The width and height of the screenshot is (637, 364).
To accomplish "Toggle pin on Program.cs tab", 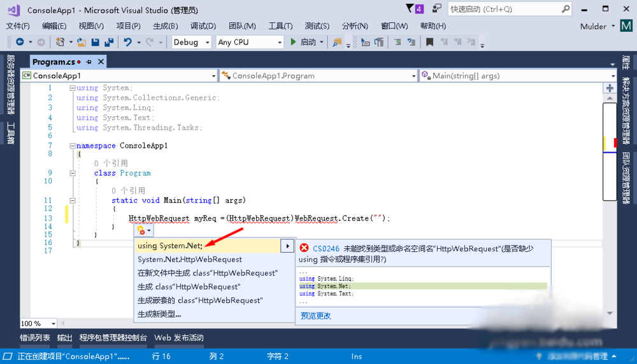I will (89, 62).
